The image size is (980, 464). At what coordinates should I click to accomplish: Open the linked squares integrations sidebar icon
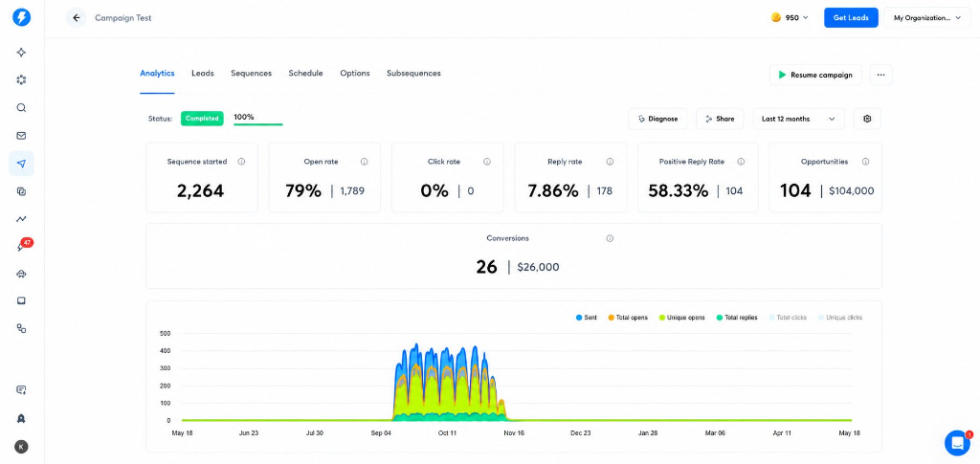21,328
